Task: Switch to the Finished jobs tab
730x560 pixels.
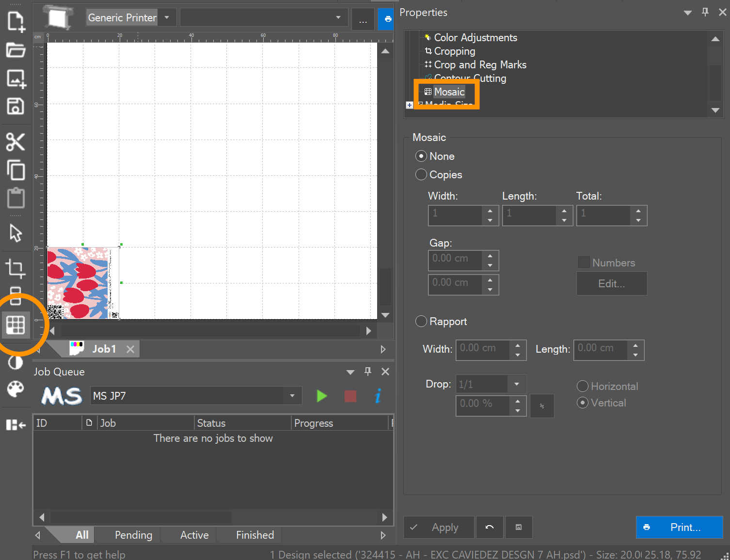Action: 255,535
